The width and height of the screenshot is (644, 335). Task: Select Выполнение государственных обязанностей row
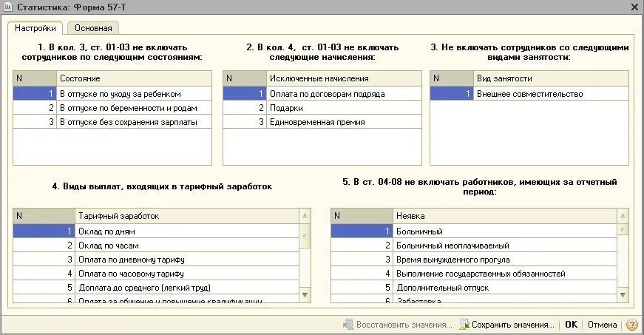[474, 273]
